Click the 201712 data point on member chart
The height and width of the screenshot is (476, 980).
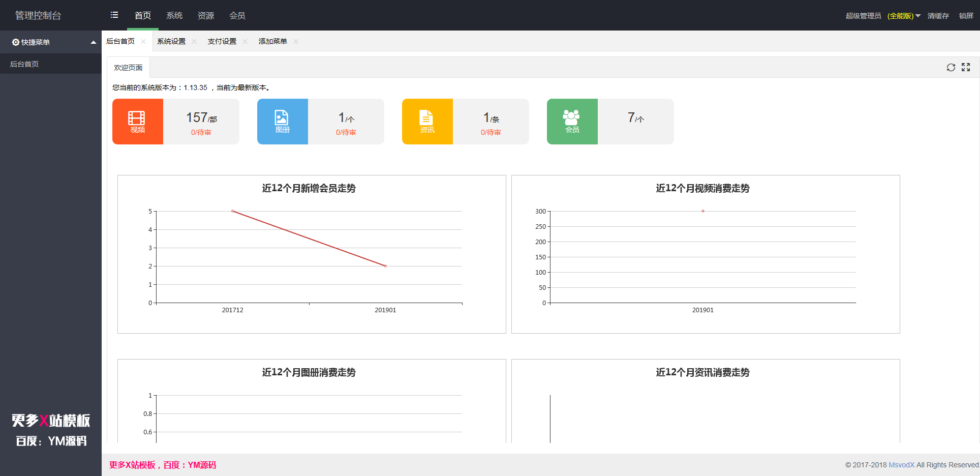coord(233,211)
